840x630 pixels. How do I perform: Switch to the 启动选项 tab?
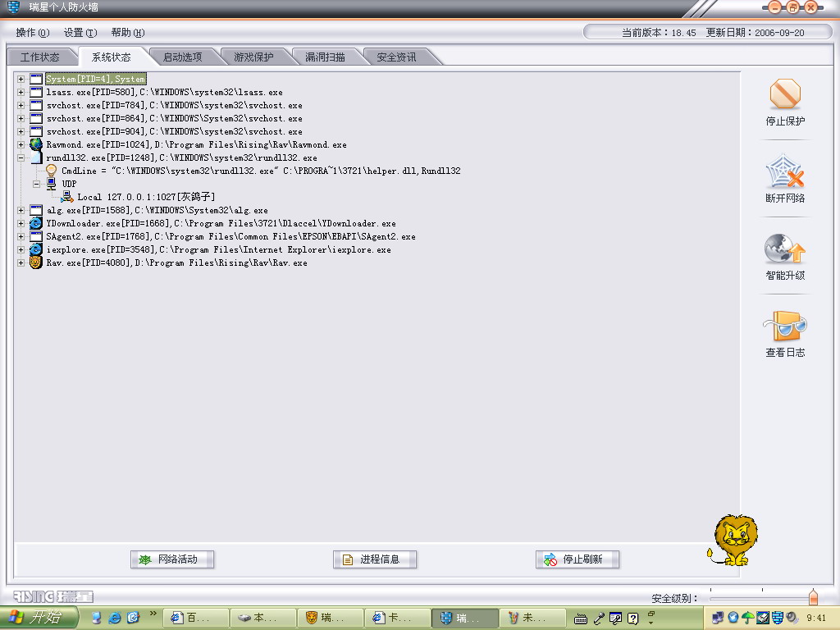pos(183,57)
